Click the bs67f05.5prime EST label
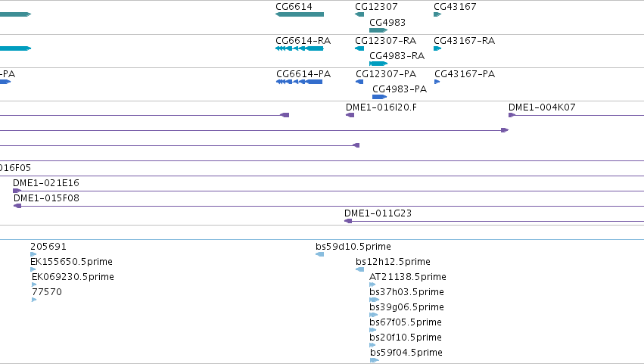This screenshot has width=644, height=364. coord(406,322)
